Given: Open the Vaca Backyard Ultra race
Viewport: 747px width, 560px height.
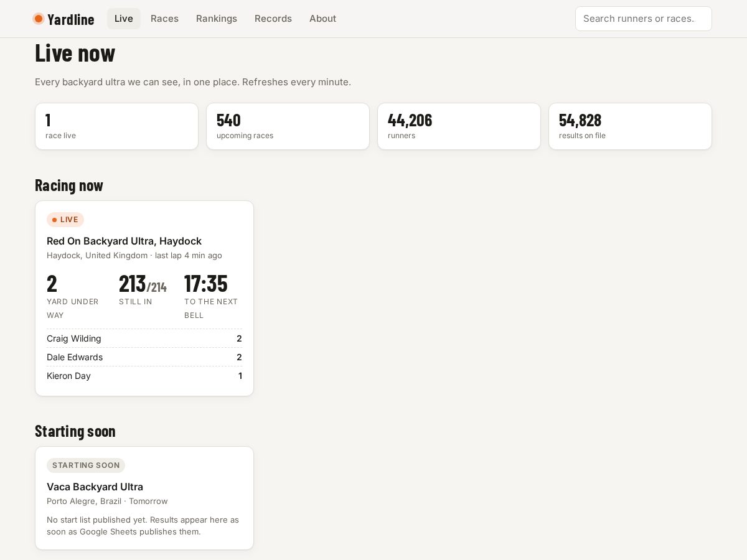Looking at the screenshot, I should (95, 487).
